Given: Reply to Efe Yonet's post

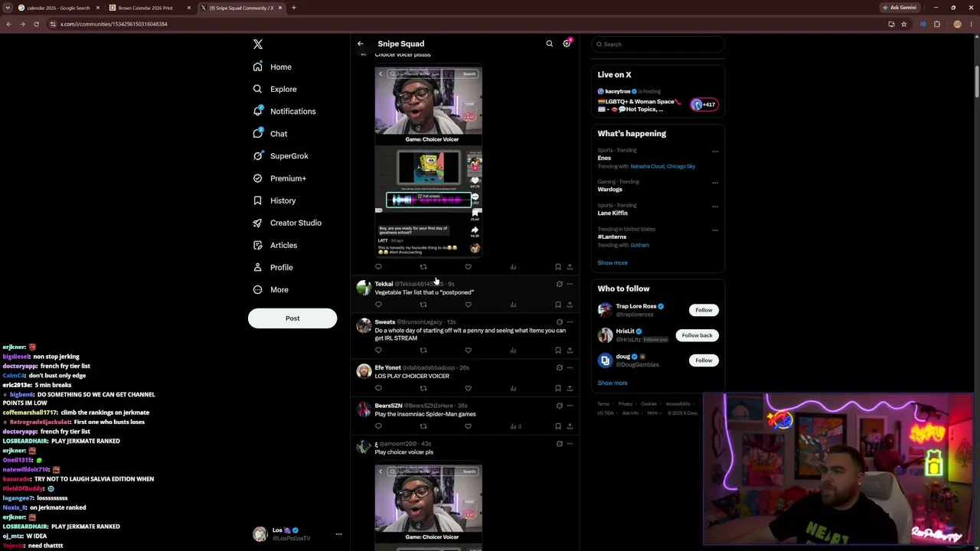Looking at the screenshot, I should tap(378, 388).
